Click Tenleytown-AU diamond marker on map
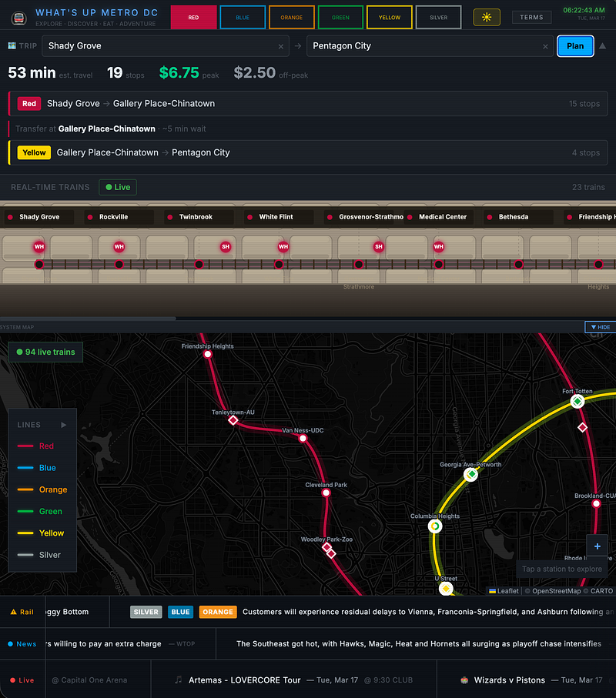The height and width of the screenshot is (698, 616). point(233,420)
